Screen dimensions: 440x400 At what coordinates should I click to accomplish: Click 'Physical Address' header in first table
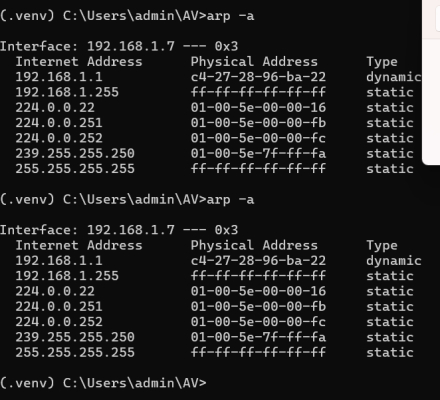(x=254, y=62)
